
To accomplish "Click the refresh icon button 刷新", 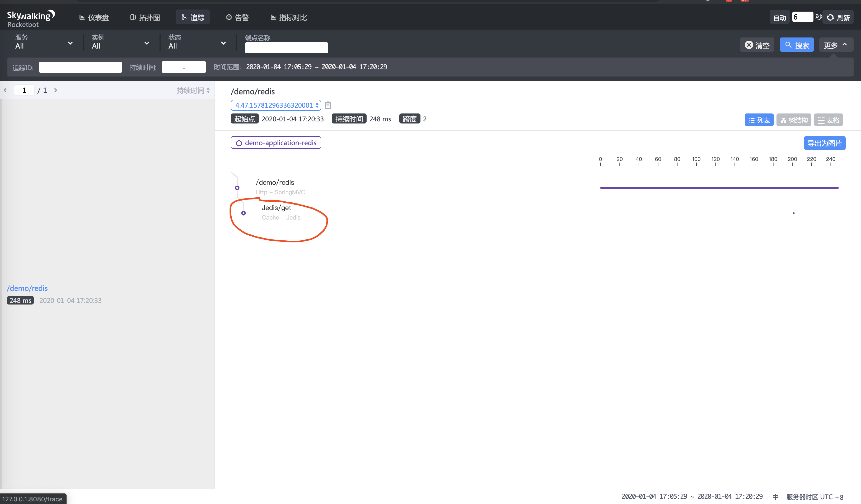I will click(x=838, y=17).
